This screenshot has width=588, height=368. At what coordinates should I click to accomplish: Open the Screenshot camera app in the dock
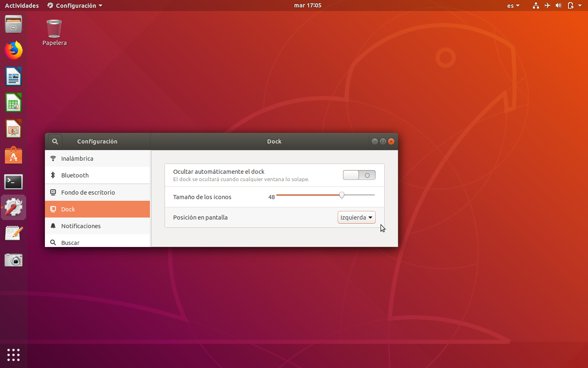[x=13, y=260]
